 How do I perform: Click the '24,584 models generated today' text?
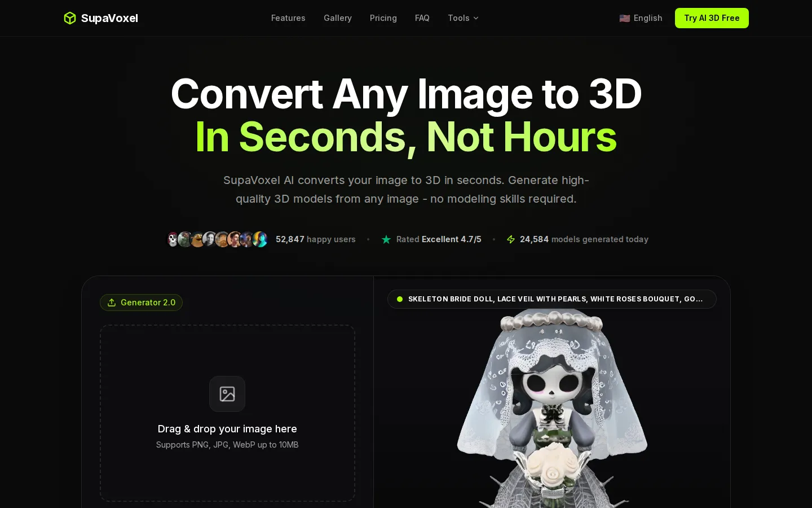coord(584,239)
